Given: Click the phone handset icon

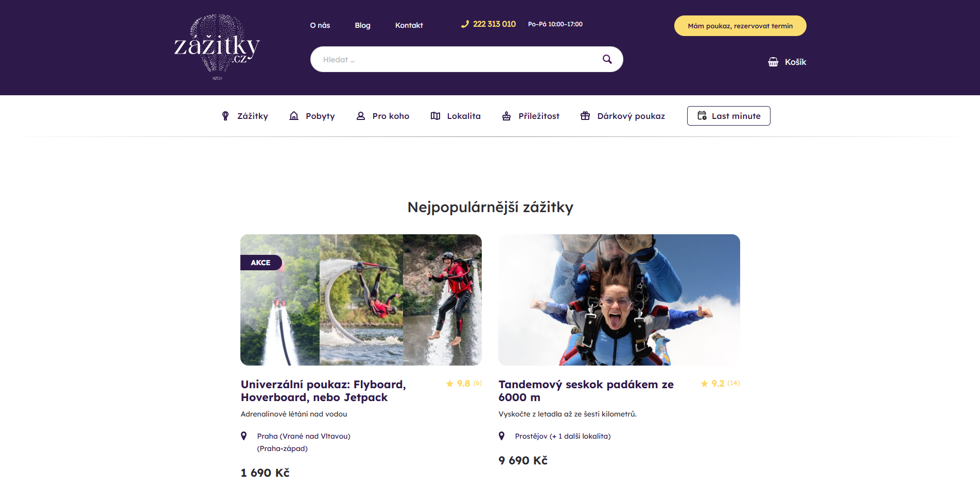Looking at the screenshot, I should point(465,24).
